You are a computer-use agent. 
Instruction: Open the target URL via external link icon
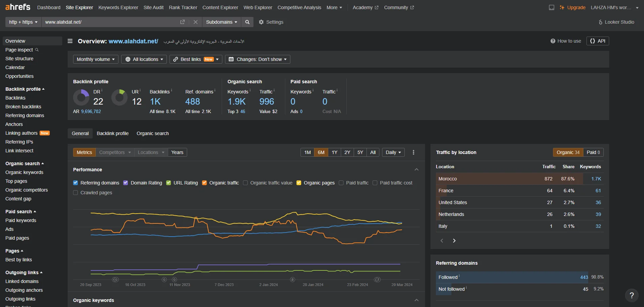coord(182,22)
